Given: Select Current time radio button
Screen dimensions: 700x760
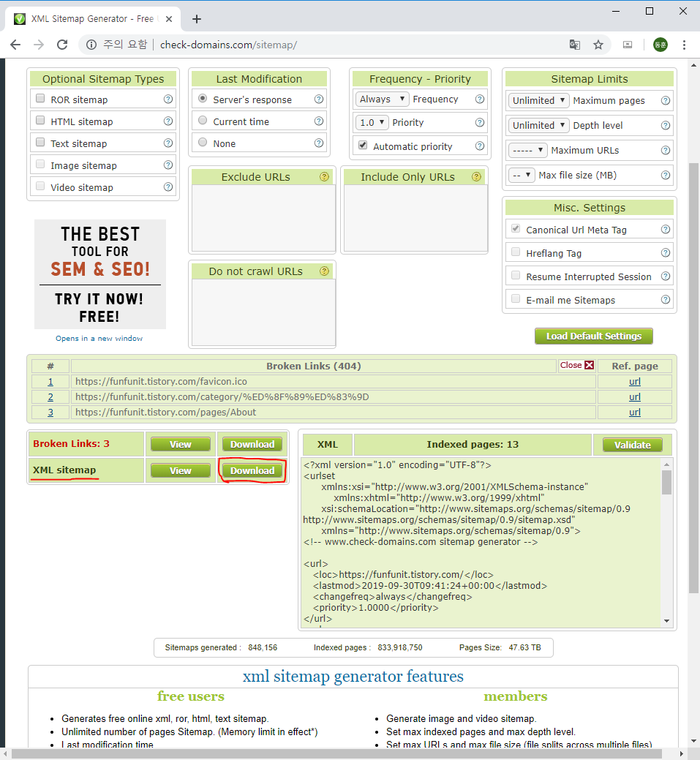Looking at the screenshot, I should pyautogui.click(x=203, y=120).
